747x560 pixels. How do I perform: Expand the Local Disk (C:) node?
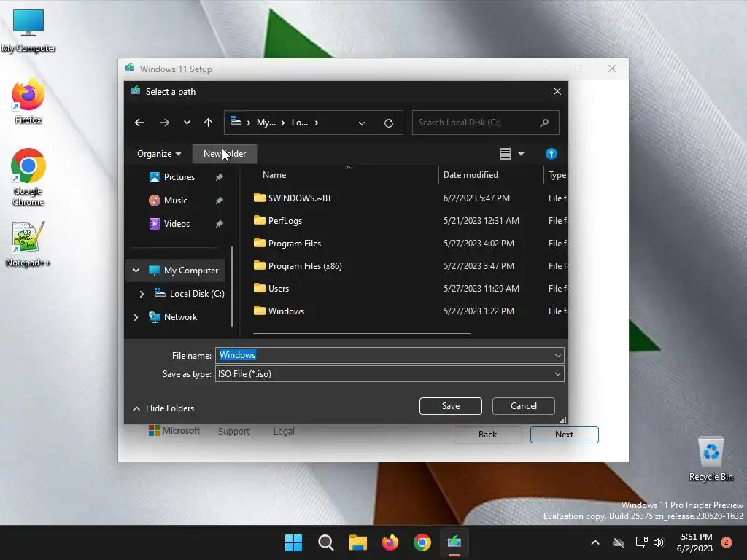(142, 294)
